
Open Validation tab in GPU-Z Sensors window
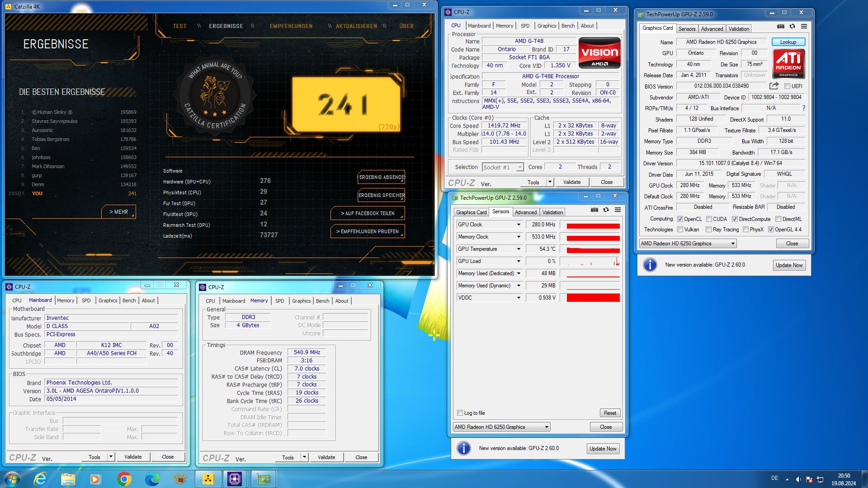click(x=552, y=212)
